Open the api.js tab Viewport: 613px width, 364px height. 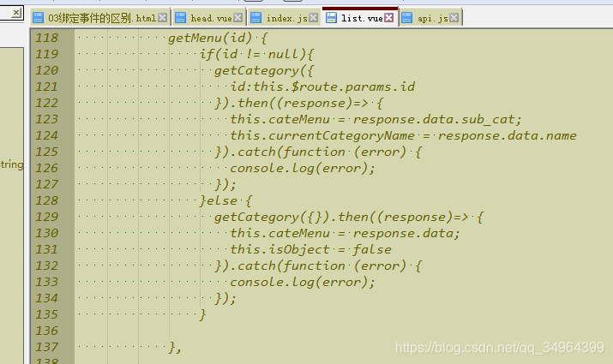[432, 18]
